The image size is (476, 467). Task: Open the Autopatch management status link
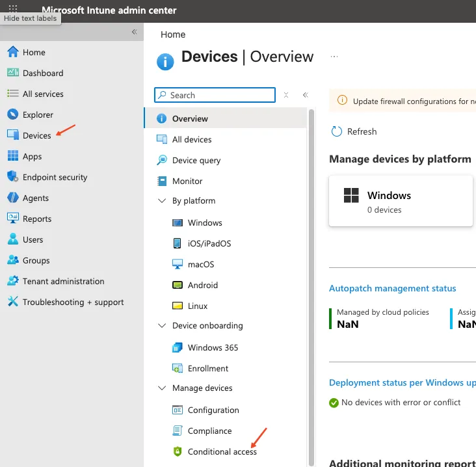(392, 288)
